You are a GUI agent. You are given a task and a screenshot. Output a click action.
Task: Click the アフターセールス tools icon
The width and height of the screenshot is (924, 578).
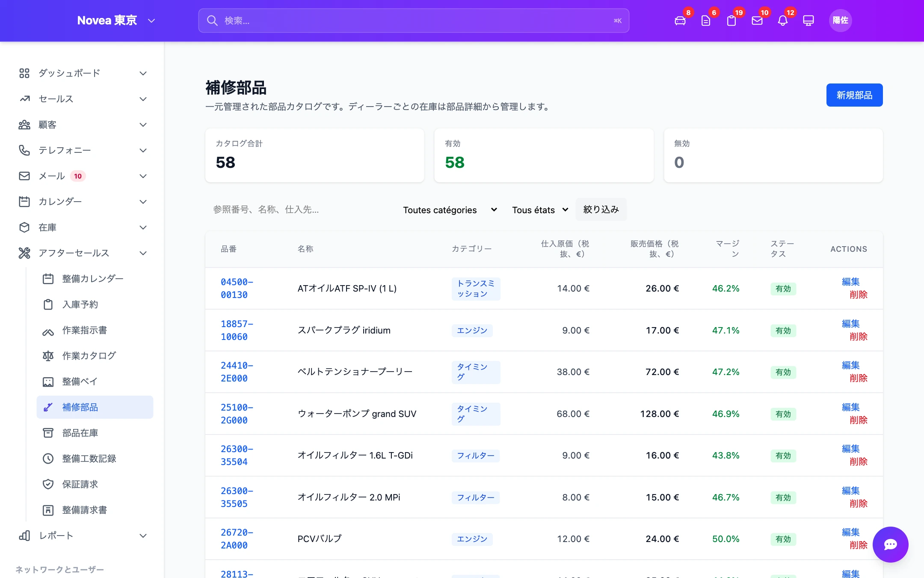pos(24,253)
